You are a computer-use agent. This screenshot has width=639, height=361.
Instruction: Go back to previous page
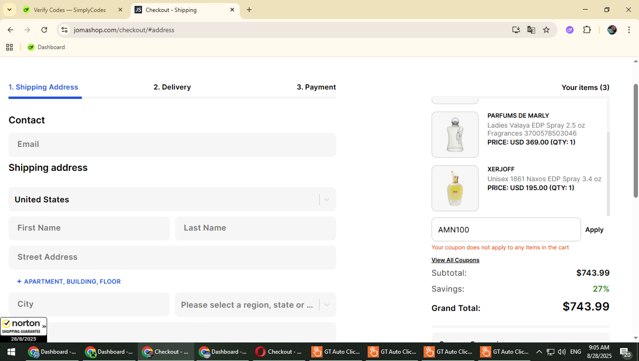click(x=11, y=30)
